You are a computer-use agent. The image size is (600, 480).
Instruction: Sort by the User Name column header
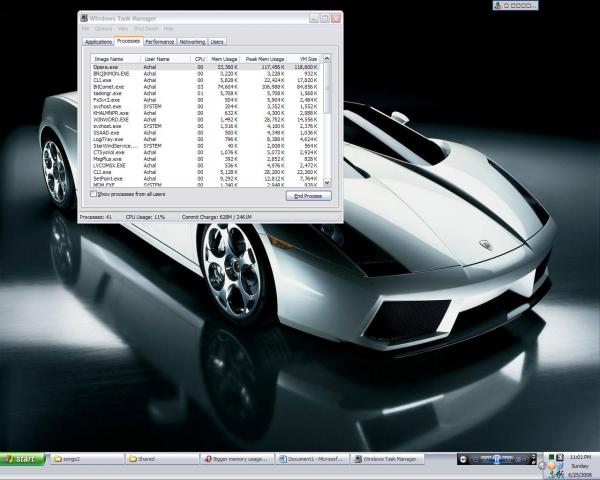165,59
